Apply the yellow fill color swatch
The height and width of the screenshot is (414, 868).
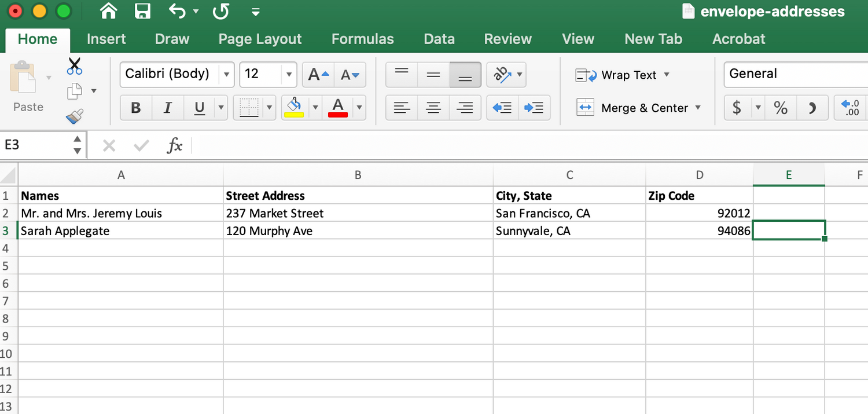click(x=294, y=108)
